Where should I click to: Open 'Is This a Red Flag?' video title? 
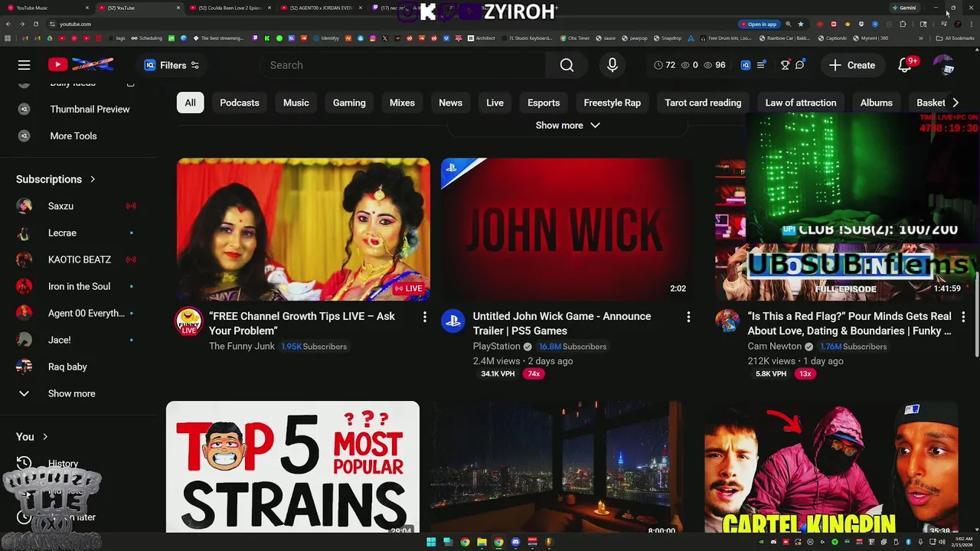(850, 324)
